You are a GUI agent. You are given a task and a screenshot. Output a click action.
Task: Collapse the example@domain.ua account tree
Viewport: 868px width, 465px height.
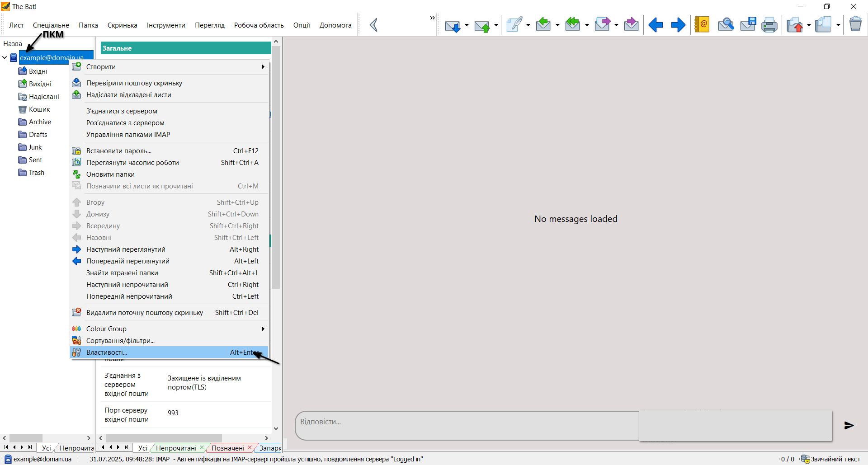tap(5, 58)
